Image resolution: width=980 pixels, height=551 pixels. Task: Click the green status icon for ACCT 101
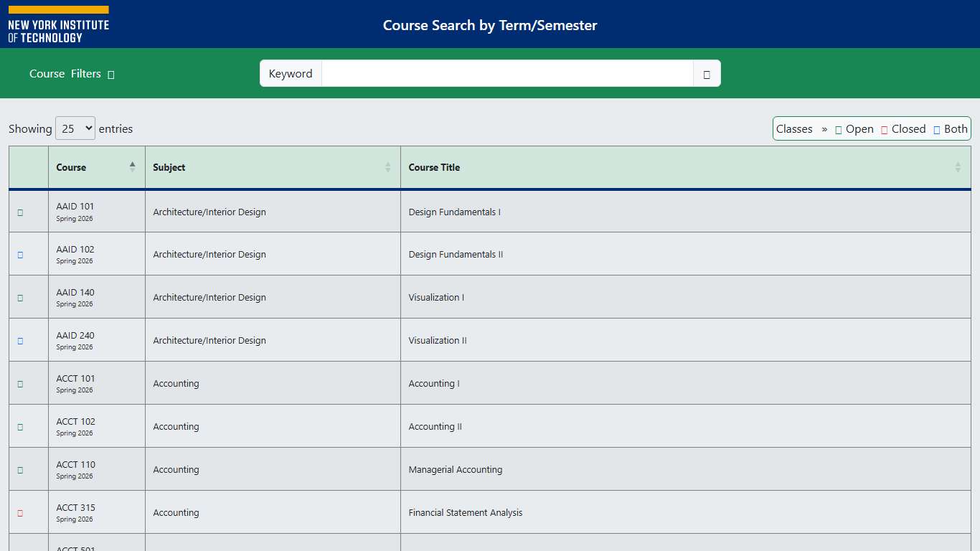pyautogui.click(x=19, y=383)
